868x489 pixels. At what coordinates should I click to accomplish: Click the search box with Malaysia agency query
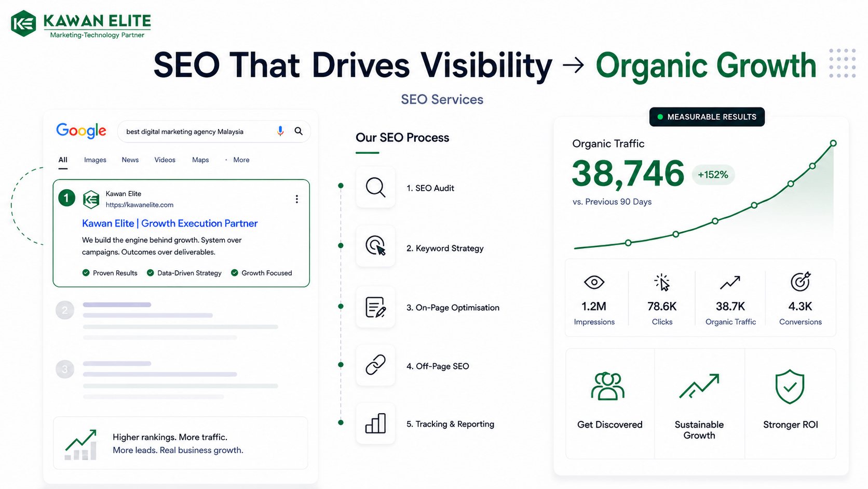[x=214, y=131]
